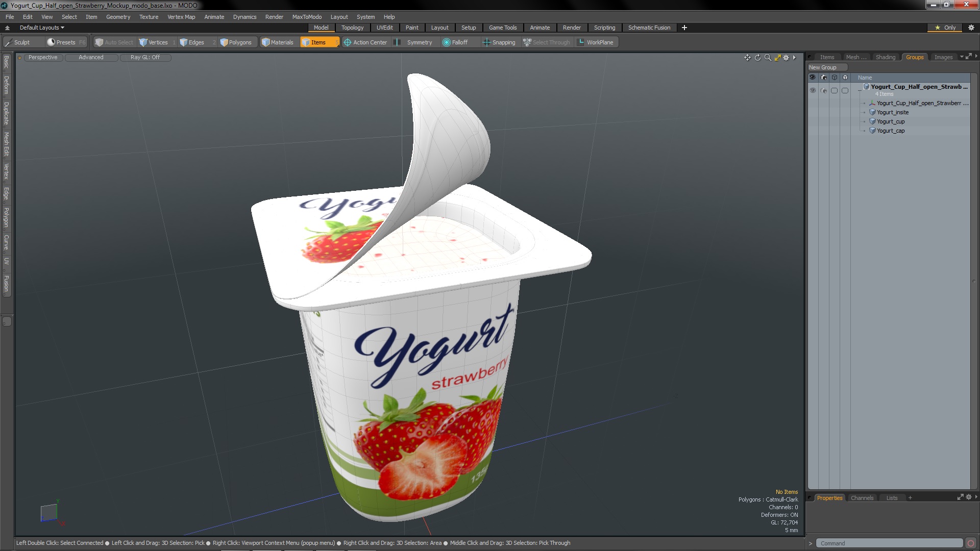
Task: Switch to the UVEdit layout tab
Action: click(x=384, y=28)
